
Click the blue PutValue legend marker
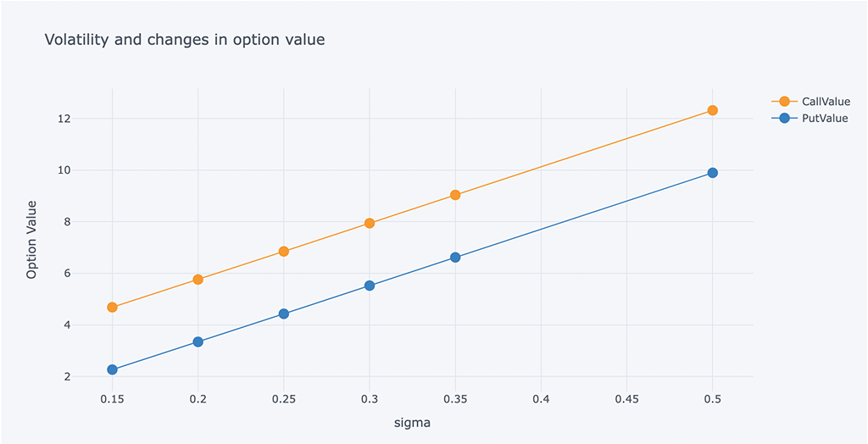[784, 119]
